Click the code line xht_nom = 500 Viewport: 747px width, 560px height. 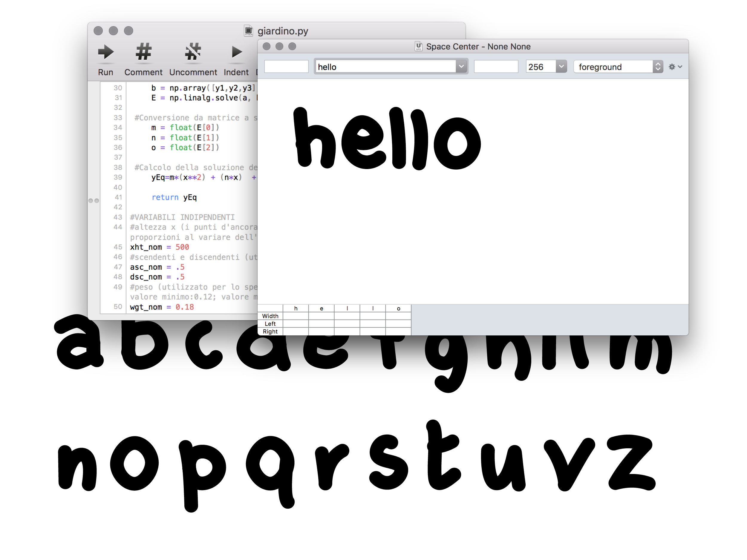(x=159, y=247)
